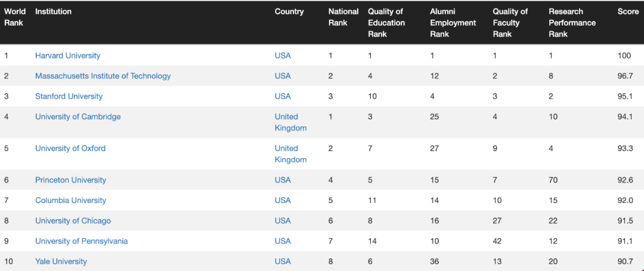Viewport: 644px width, 271px height.
Task: Click the World Rank column header
Action: (15, 17)
